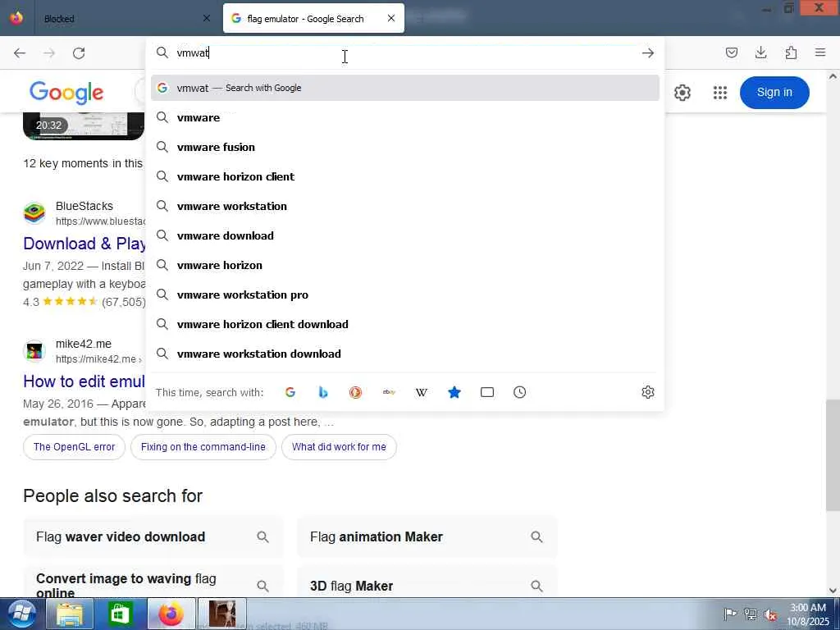
Task: Open the green Store taskbar icon
Action: (120, 614)
